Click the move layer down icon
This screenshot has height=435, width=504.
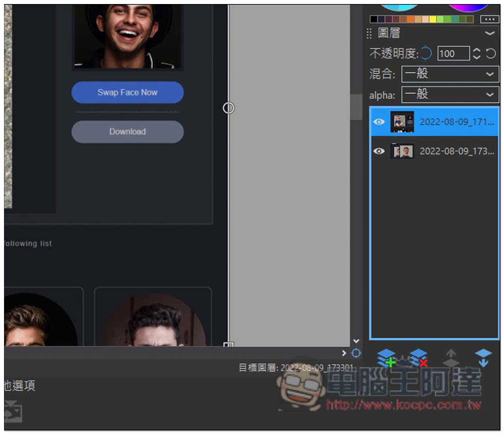[x=483, y=358]
